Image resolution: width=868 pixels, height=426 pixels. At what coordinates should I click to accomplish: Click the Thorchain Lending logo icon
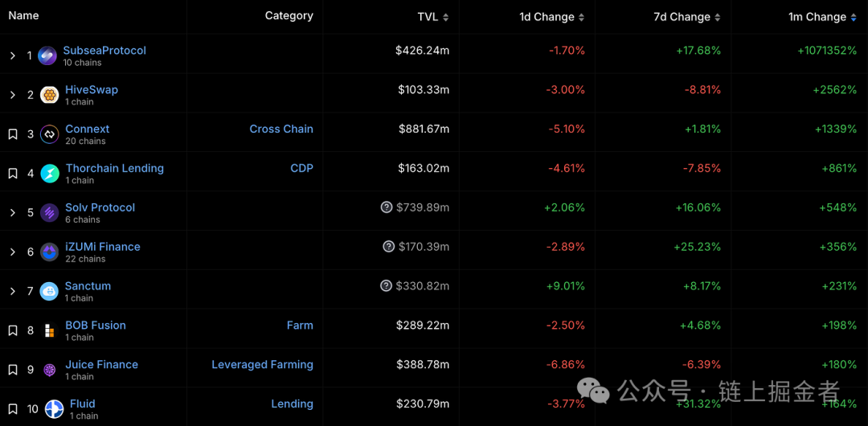click(x=50, y=174)
